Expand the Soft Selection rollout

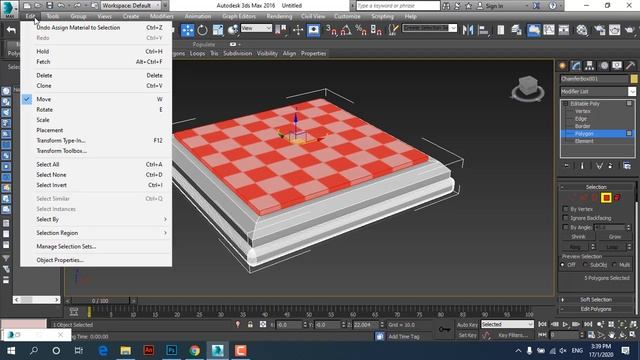(596, 299)
